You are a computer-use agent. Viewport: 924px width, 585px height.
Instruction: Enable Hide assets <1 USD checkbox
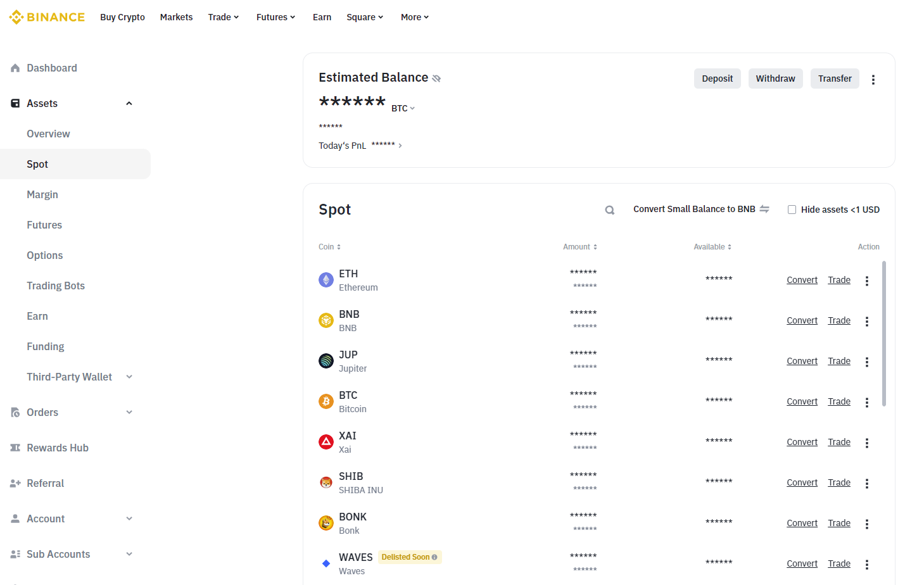tap(792, 210)
